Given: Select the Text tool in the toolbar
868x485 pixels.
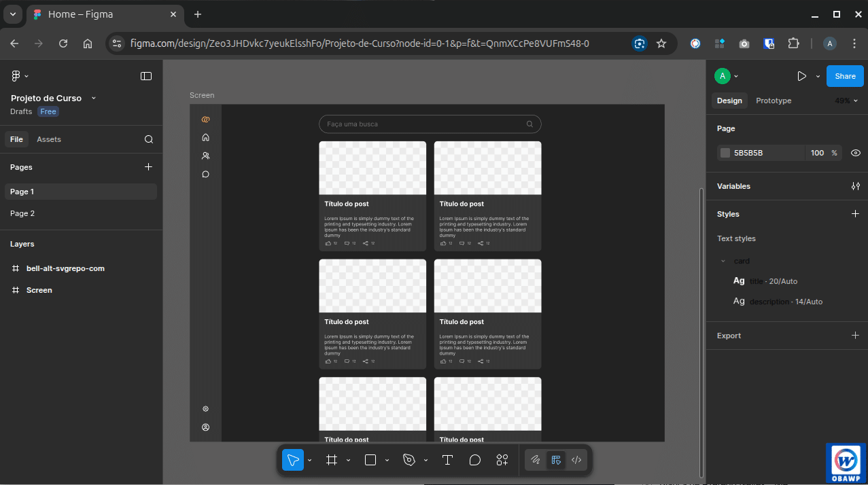Looking at the screenshot, I should point(447,460).
